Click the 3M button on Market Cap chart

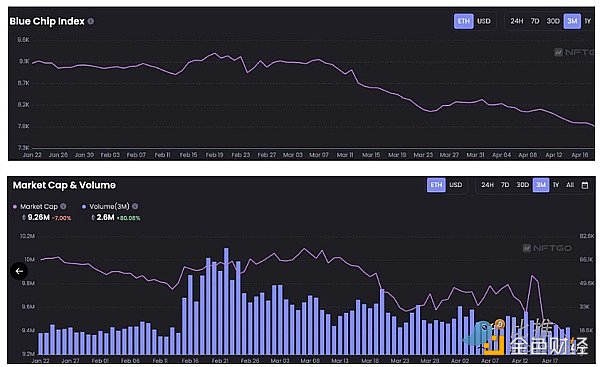[541, 185]
